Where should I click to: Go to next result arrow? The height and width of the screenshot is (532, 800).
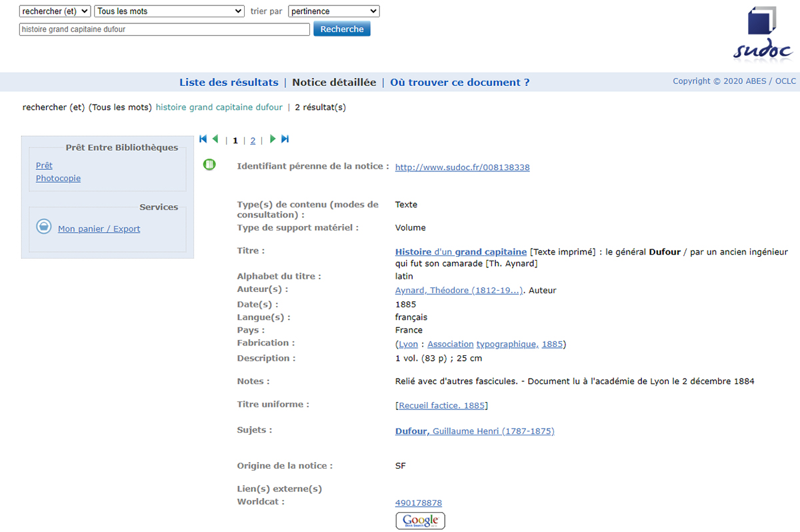click(273, 139)
